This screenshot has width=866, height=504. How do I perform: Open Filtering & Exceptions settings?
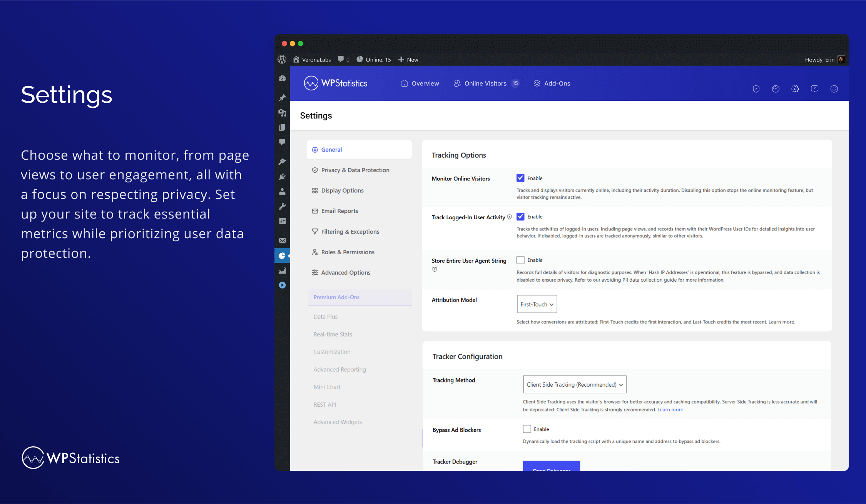(350, 231)
